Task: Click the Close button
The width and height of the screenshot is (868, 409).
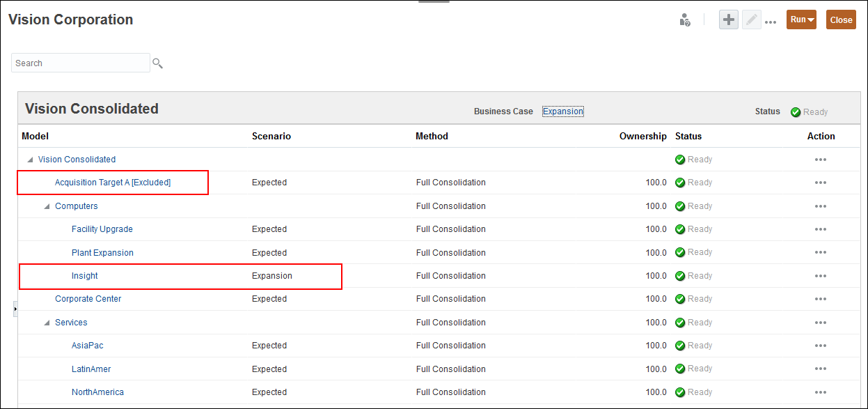Action: coord(841,20)
